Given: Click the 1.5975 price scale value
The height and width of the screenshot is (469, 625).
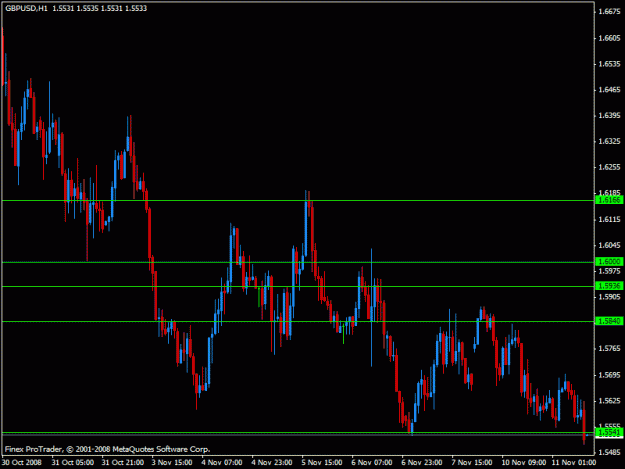Looking at the screenshot, I should [609, 271].
